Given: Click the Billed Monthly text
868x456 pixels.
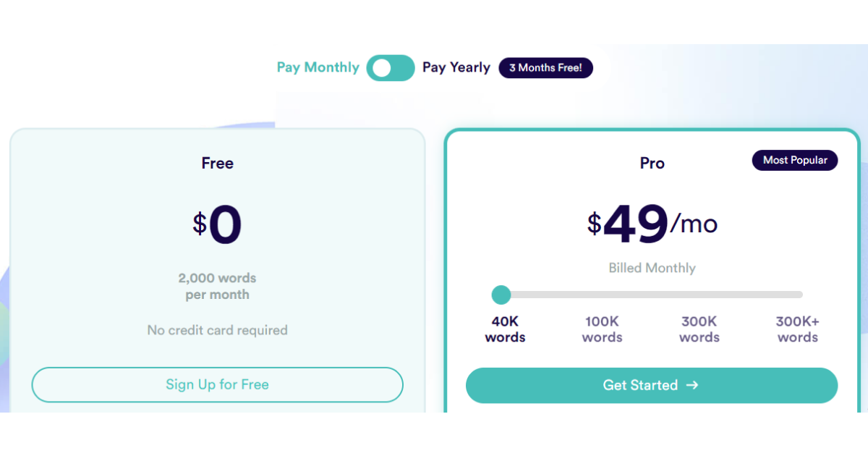Looking at the screenshot, I should [652, 268].
